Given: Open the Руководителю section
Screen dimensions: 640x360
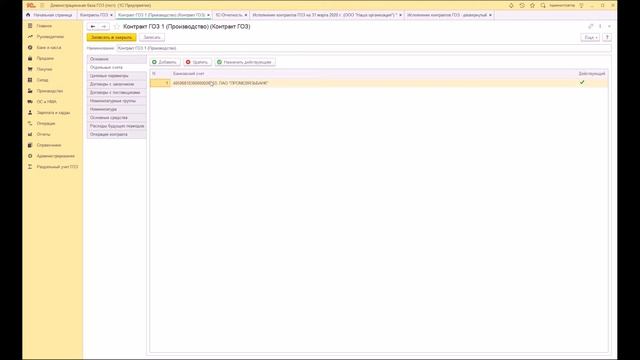Looking at the screenshot, I should click(x=50, y=37).
